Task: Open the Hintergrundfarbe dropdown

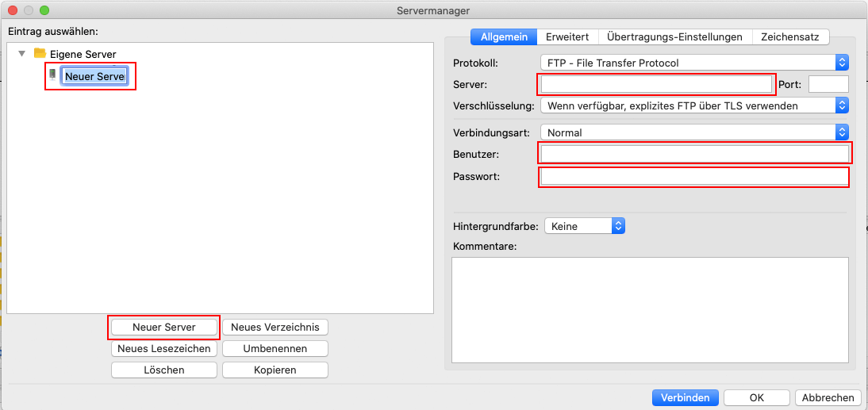Action: [x=585, y=226]
